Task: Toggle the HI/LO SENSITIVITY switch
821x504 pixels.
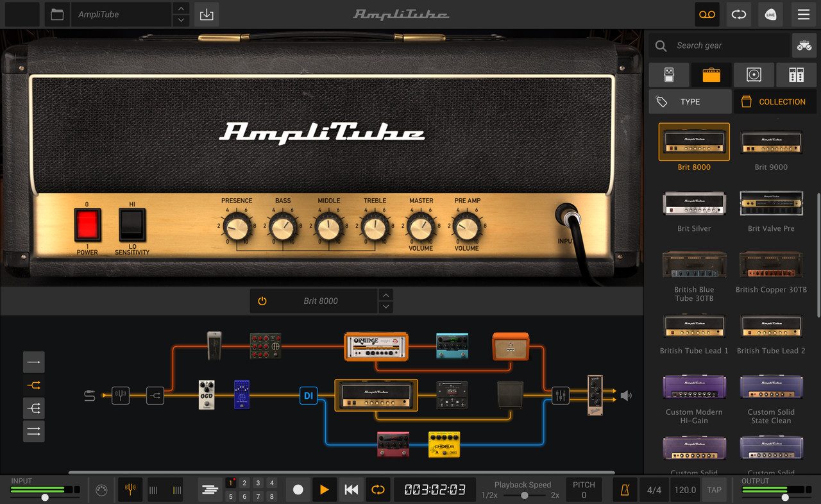Action: tap(131, 226)
